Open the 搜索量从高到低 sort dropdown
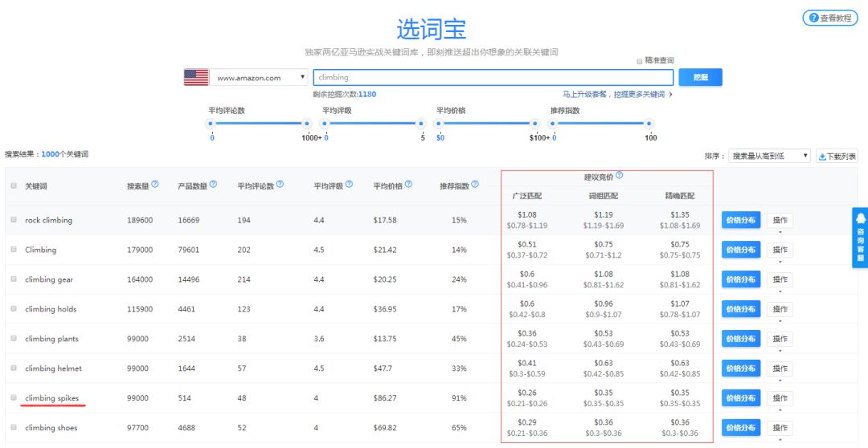868x448 pixels. (769, 156)
